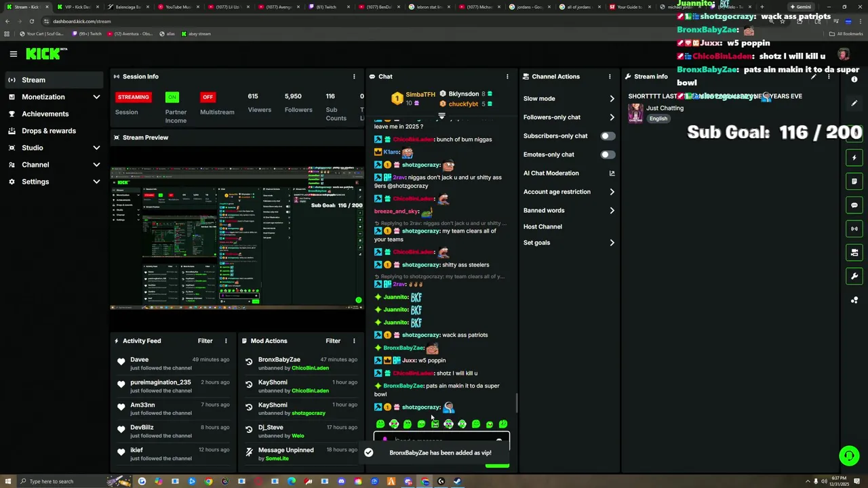This screenshot has height=488, width=868.
Task: Click the Stream Preview thumbnail
Action: [x=237, y=237]
